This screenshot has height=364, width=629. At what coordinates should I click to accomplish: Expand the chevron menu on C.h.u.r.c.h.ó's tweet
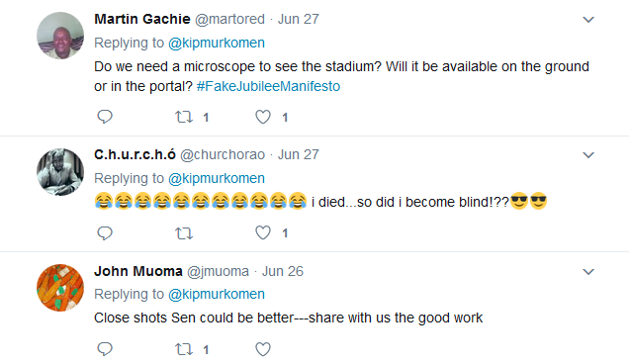point(588,155)
